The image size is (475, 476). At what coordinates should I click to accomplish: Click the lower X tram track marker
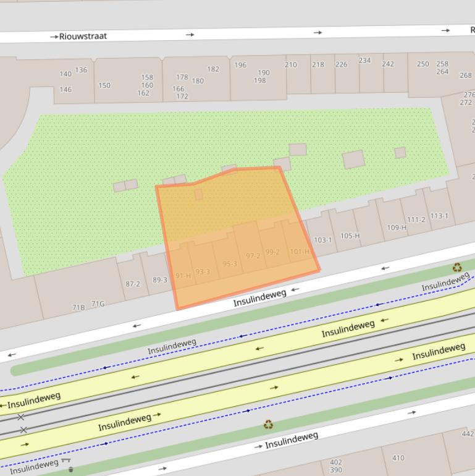coord(23,430)
